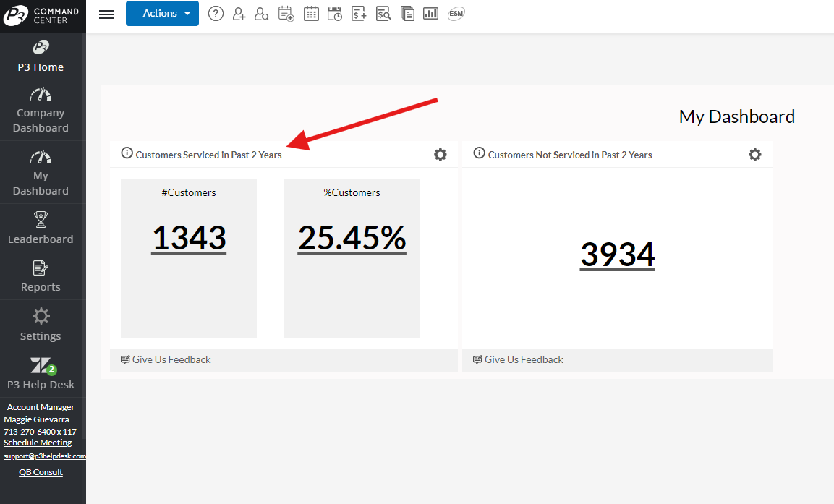Open the invoice search icon

coord(383,14)
